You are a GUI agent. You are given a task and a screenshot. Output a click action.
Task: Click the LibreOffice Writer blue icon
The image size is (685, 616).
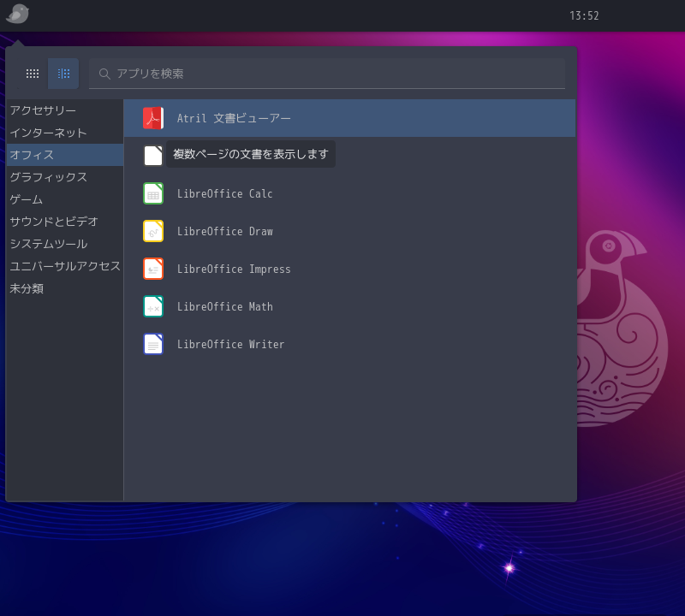point(153,344)
